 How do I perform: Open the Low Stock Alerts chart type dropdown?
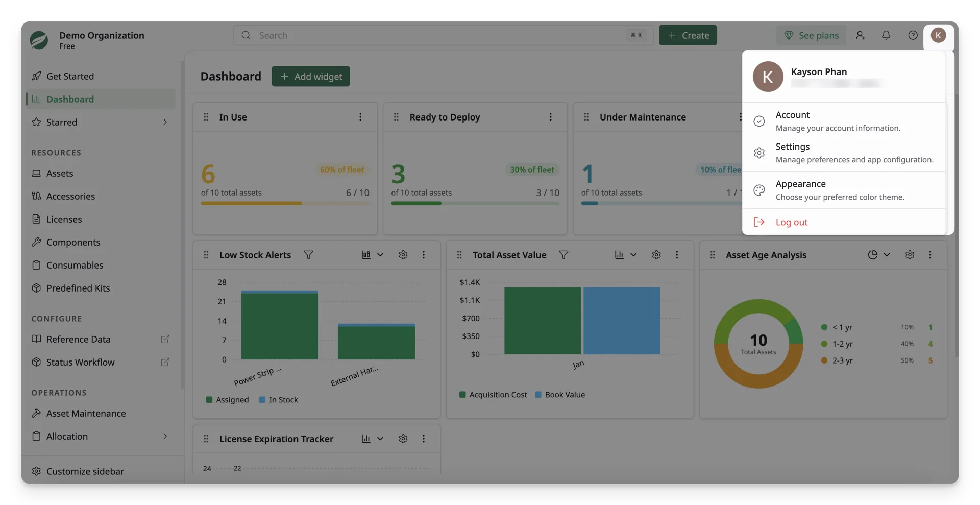tap(373, 255)
